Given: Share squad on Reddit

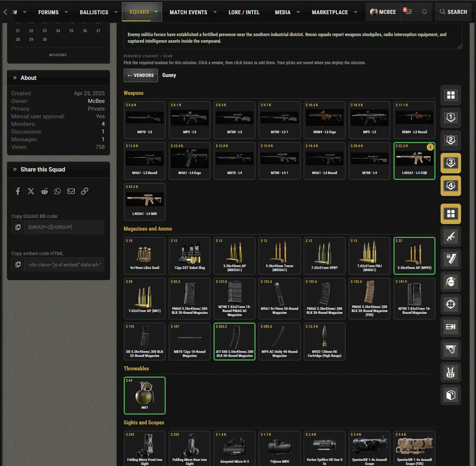Looking at the screenshot, I should coord(45,191).
